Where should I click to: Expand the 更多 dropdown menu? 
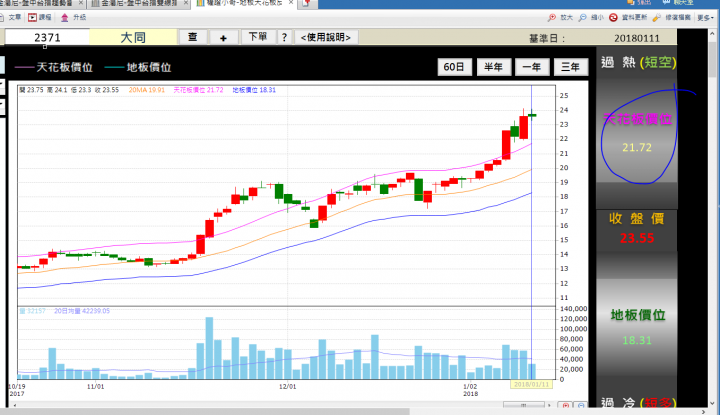pyautogui.click(x=705, y=17)
